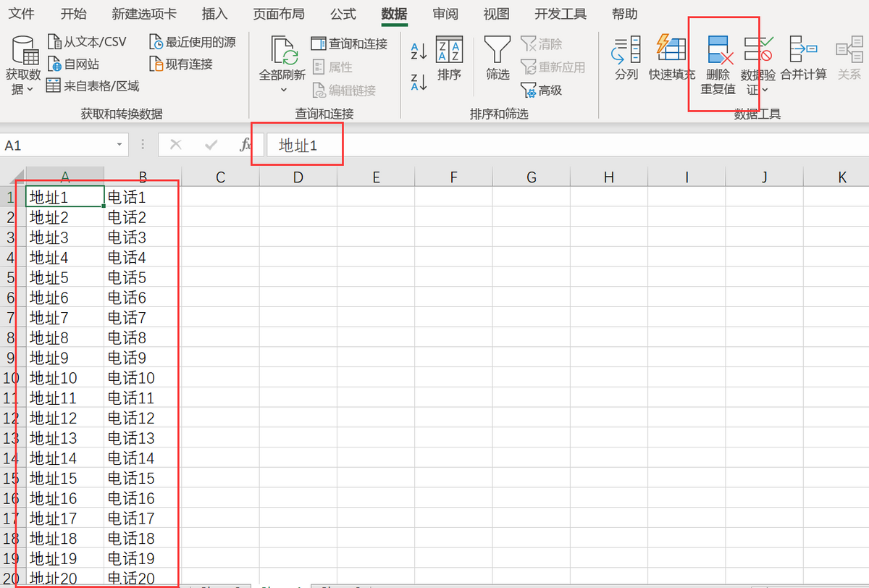Switch to the 审阅 tab

[445, 14]
